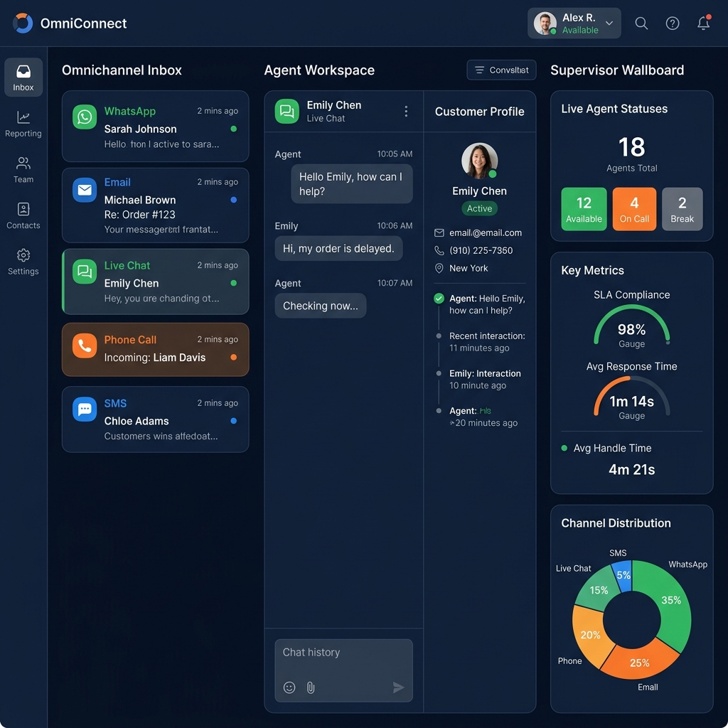Open Contacts in the sidebar

pyautogui.click(x=23, y=216)
